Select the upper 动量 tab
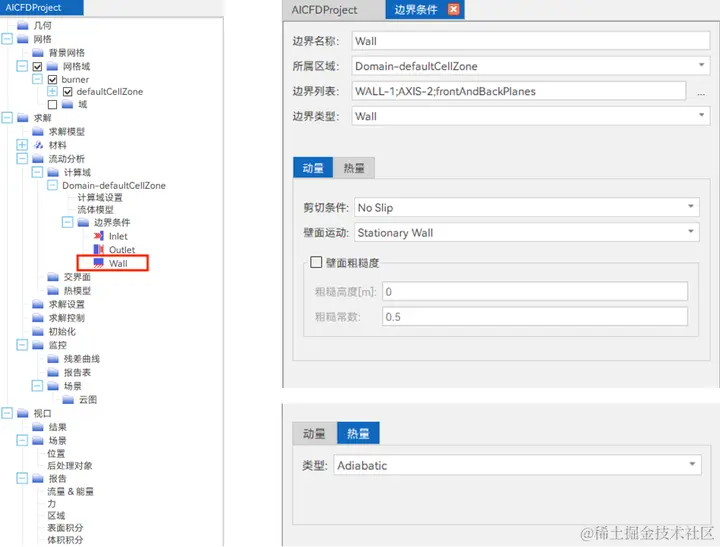Screen dimensions: 720x547 point(313,168)
